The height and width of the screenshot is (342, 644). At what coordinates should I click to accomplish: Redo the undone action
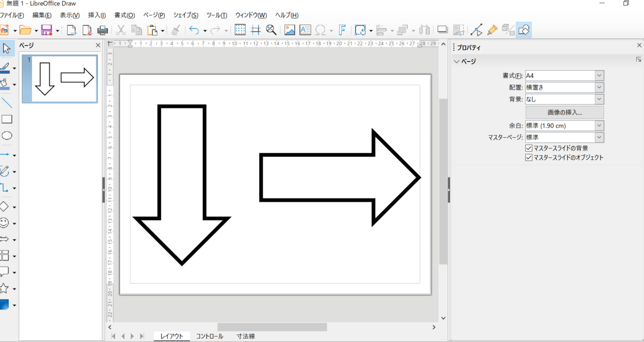click(216, 30)
